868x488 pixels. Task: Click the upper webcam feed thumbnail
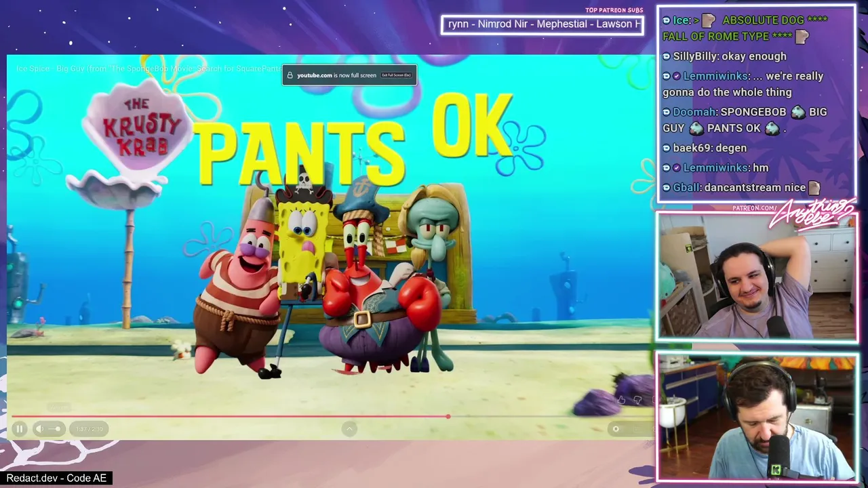(757, 276)
